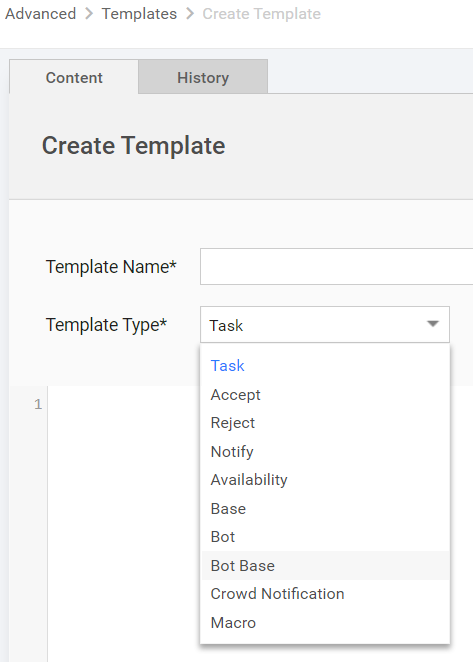Choose the Accept template type
This screenshot has height=662, width=473.
coord(326,395)
